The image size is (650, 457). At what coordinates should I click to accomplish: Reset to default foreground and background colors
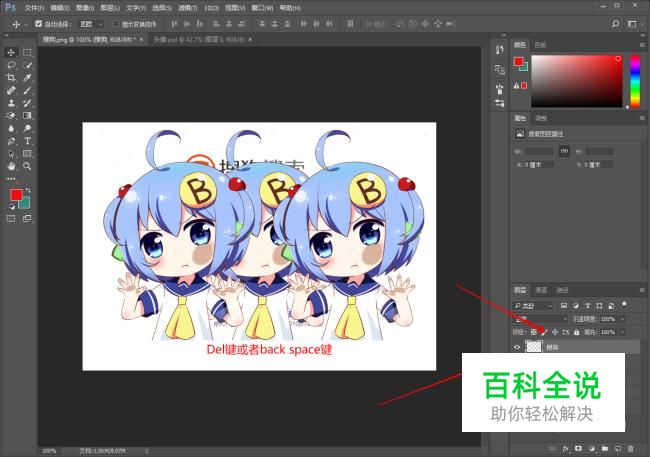click(12, 206)
